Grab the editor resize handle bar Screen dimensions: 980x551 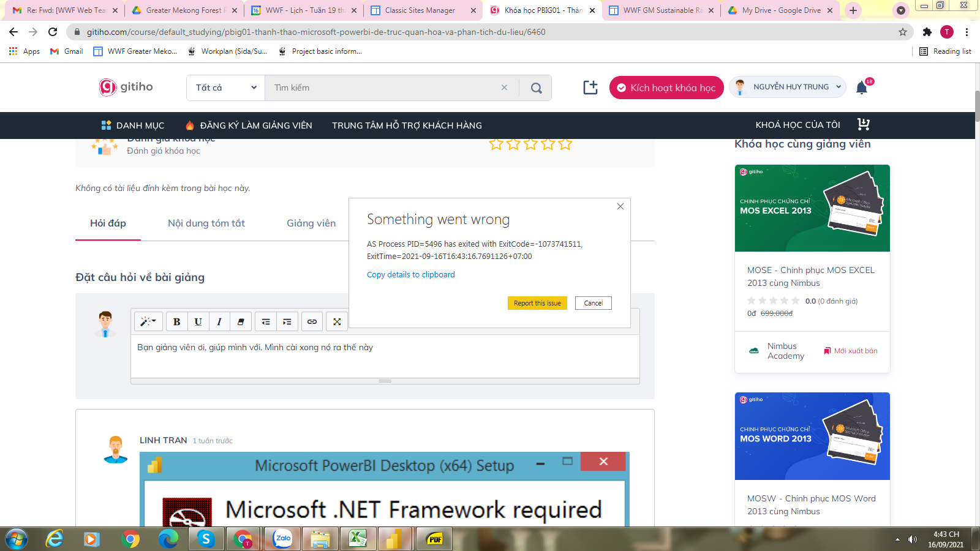click(385, 381)
